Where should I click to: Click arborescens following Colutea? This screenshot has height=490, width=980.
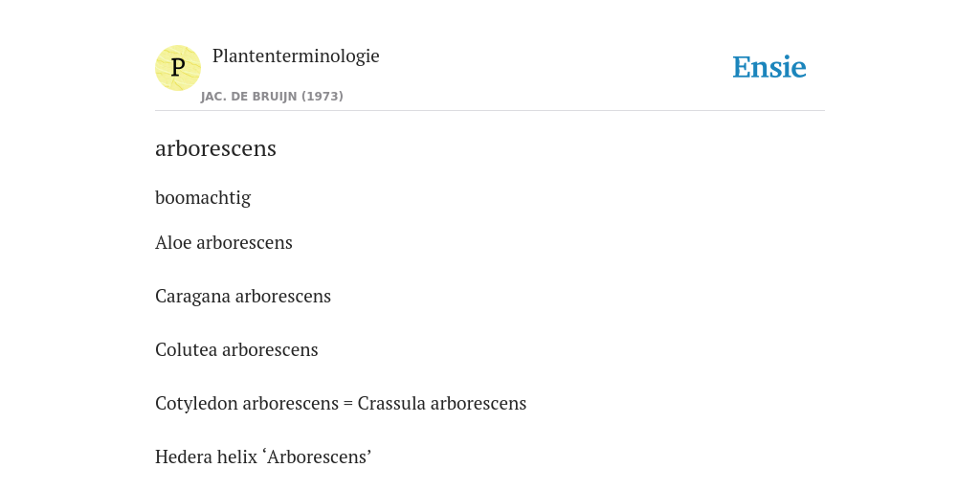[x=270, y=350]
